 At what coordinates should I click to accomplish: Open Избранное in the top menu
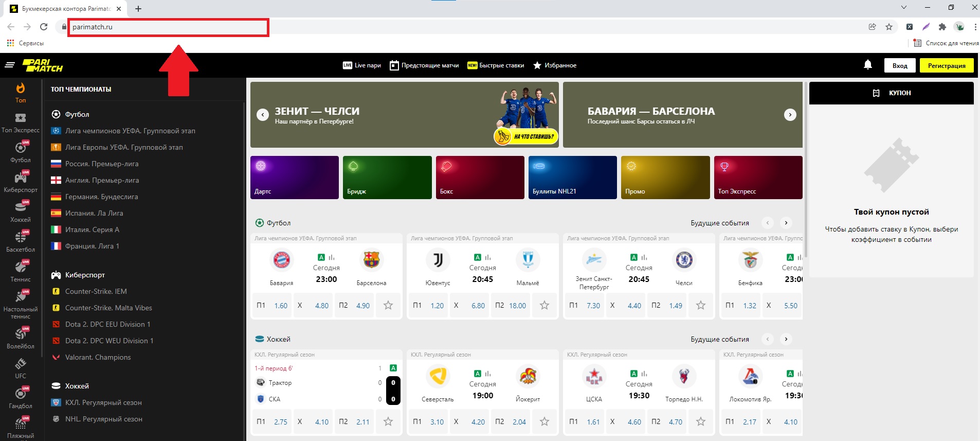tap(555, 65)
